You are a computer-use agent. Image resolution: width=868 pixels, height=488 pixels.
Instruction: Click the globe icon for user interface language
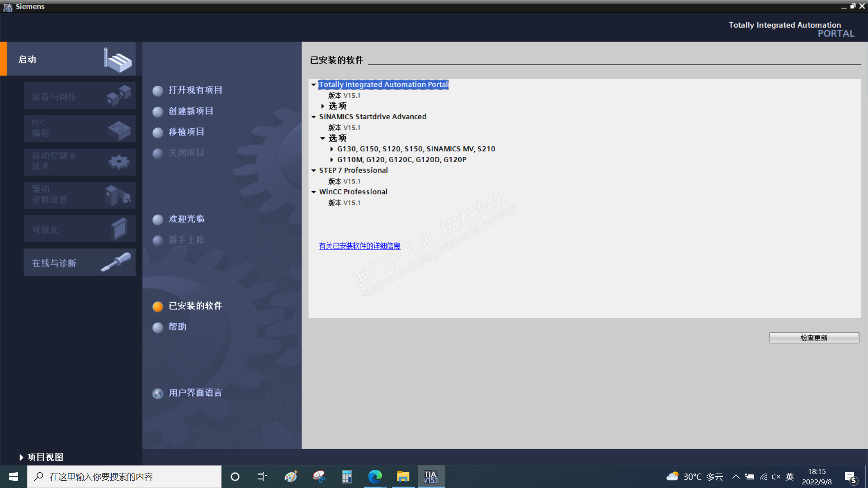[x=158, y=394]
